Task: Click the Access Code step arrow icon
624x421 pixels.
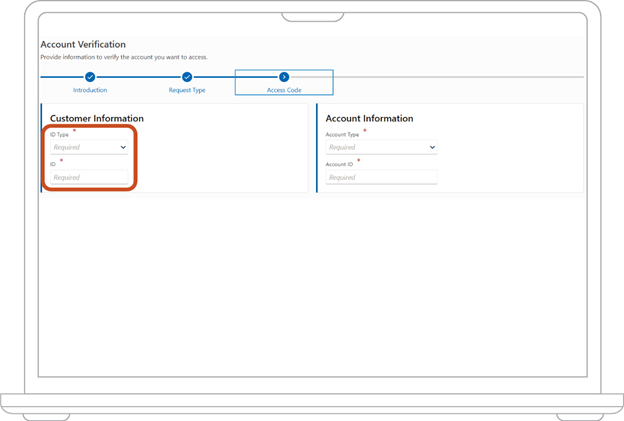Action: click(x=284, y=77)
